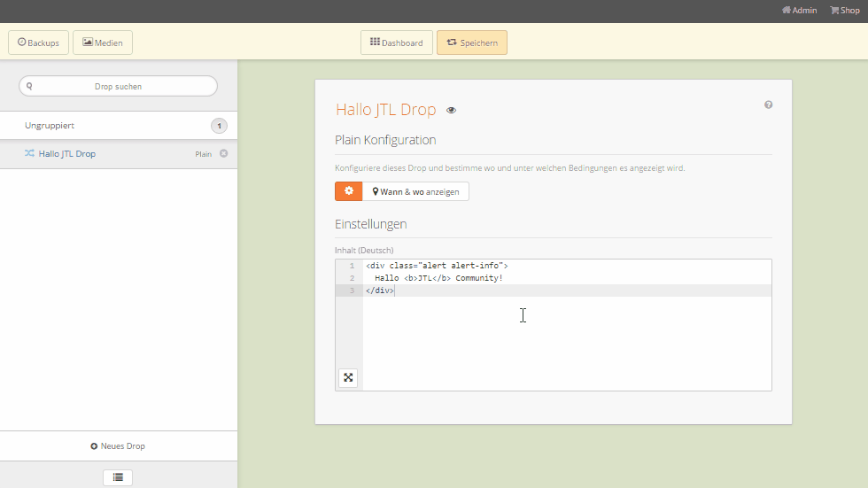Click the shuffle icon beside Hallo JTL Drop
Screen dimensions: 868x488
(29, 154)
